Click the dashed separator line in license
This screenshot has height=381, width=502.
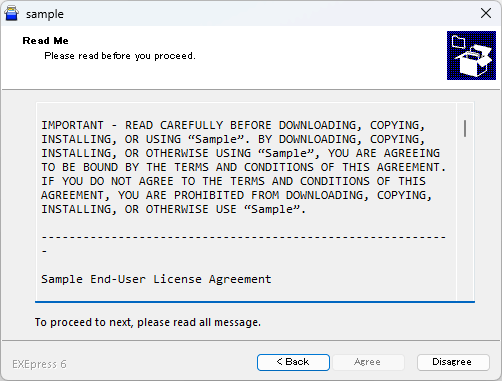(244, 237)
